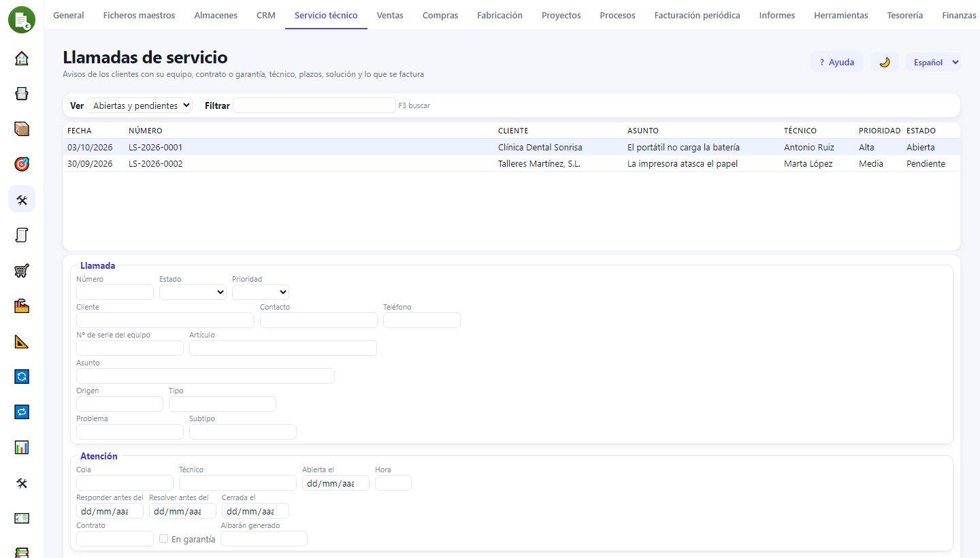Image resolution: width=980 pixels, height=558 pixels.
Task: Click the Marta López technician cell
Action: click(808, 163)
